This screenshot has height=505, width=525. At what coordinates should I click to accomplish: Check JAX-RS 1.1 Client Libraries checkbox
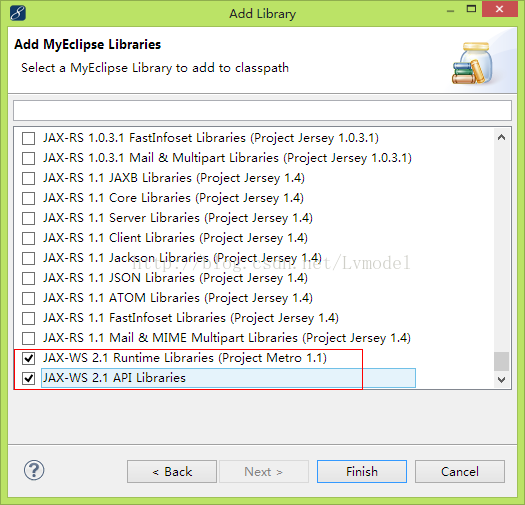(28, 238)
